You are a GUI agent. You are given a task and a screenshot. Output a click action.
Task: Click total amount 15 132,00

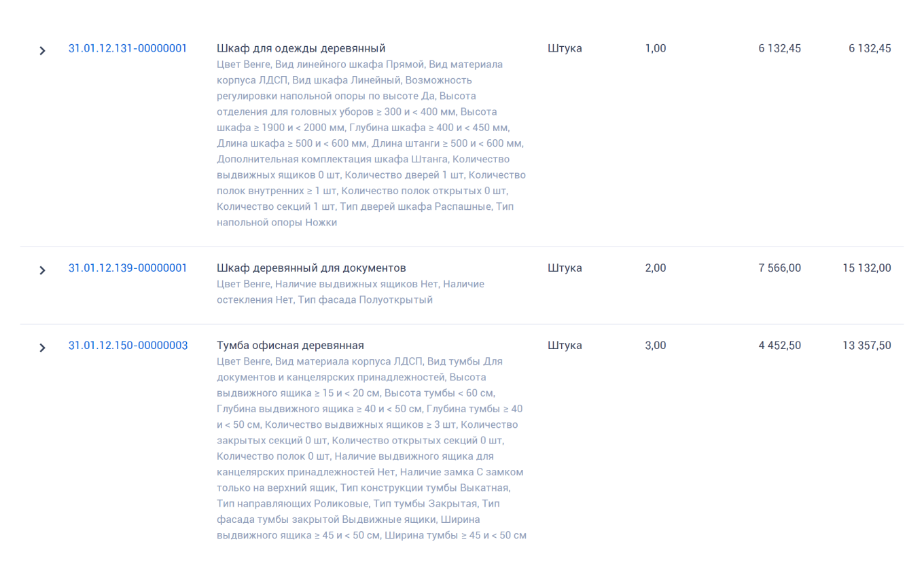coord(867,268)
